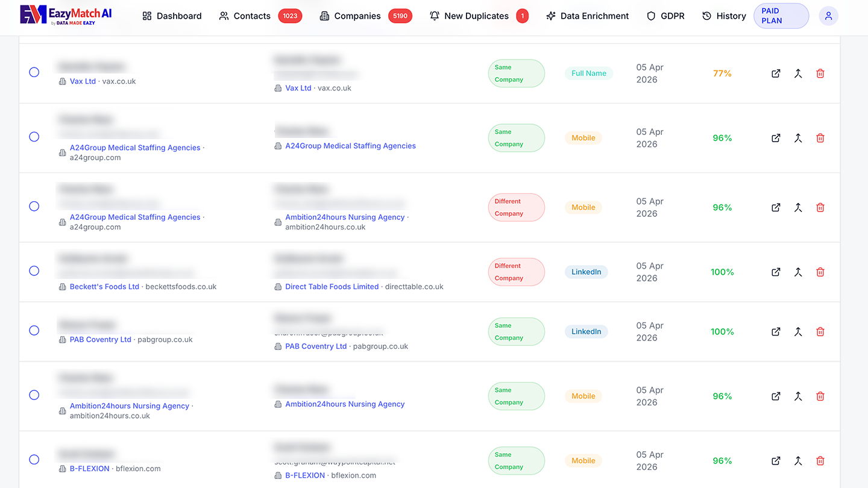868x488 pixels.
Task: Open the A24Group Different Company pair externally
Action: coord(776,207)
